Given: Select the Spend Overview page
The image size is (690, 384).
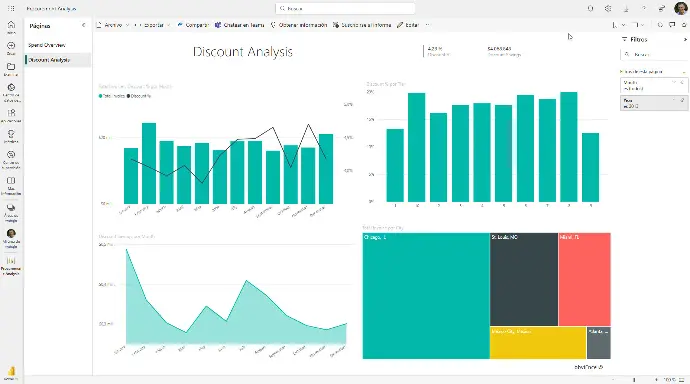Looking at the screenshot, I should (58, 45).
